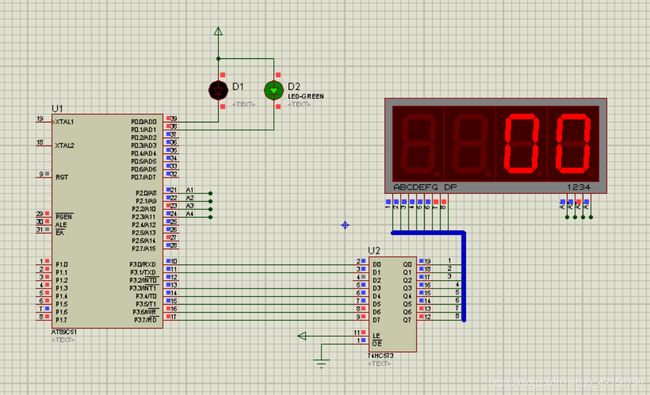The height and width of the screenshot is (395, 650).
Task: Click the ALE pin label on U1
Action: point(61,225)
